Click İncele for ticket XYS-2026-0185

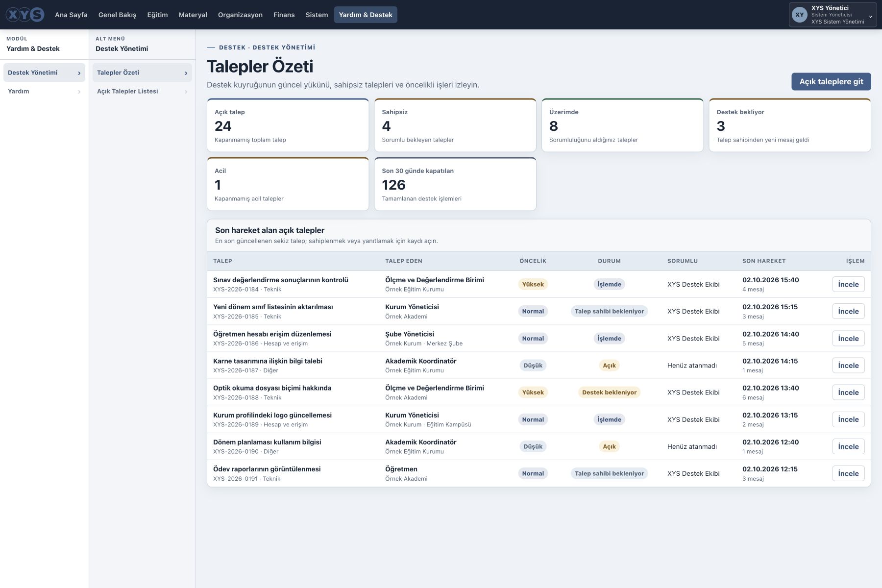click(848, 311)
